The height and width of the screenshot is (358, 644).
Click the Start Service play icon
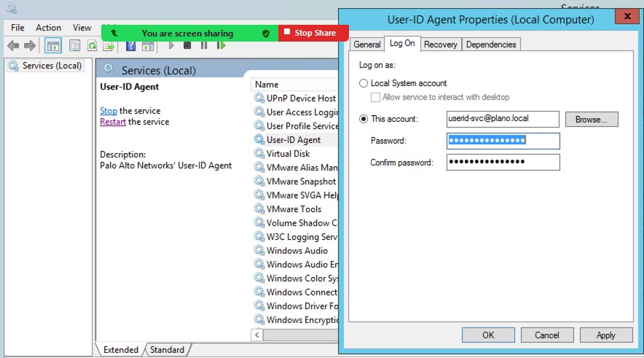(x=171, y=45)
